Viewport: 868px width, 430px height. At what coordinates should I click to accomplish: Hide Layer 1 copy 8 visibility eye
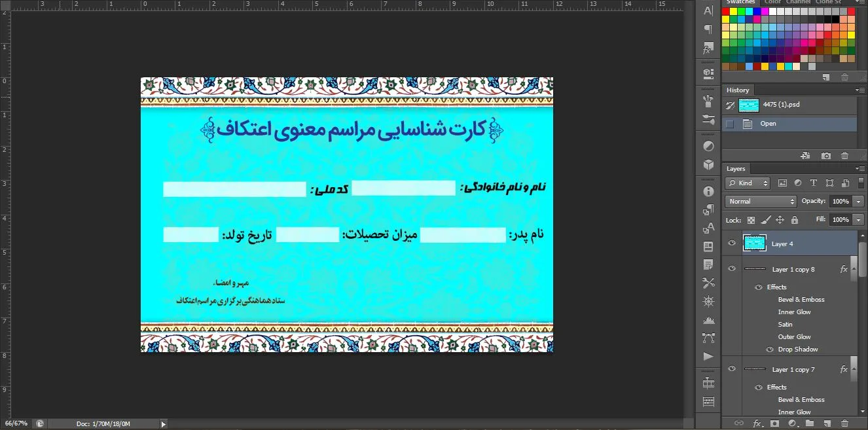732,268
